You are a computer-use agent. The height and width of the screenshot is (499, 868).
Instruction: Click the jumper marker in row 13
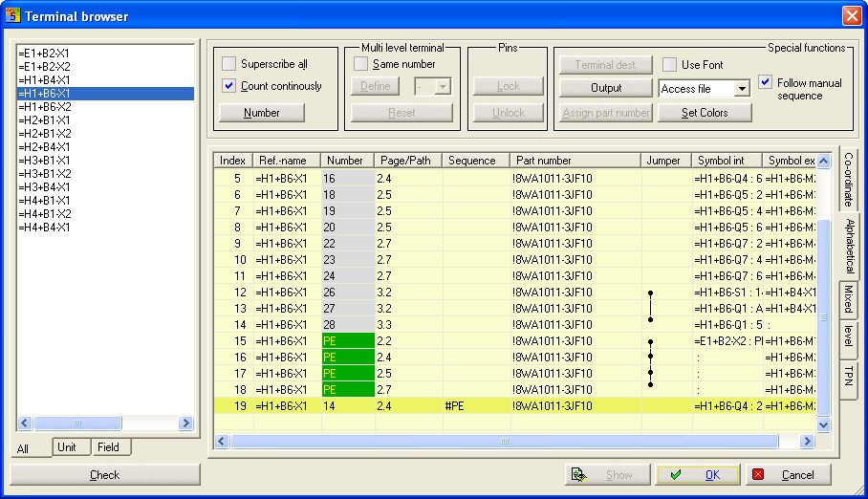[650, 309]
